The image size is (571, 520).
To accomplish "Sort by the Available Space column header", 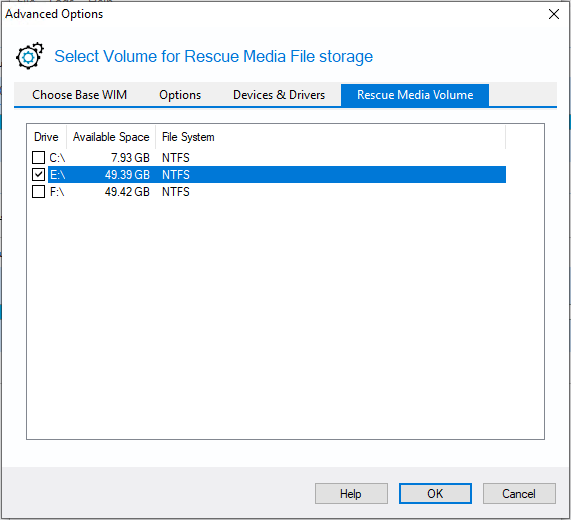I will (x=111, y=137).
